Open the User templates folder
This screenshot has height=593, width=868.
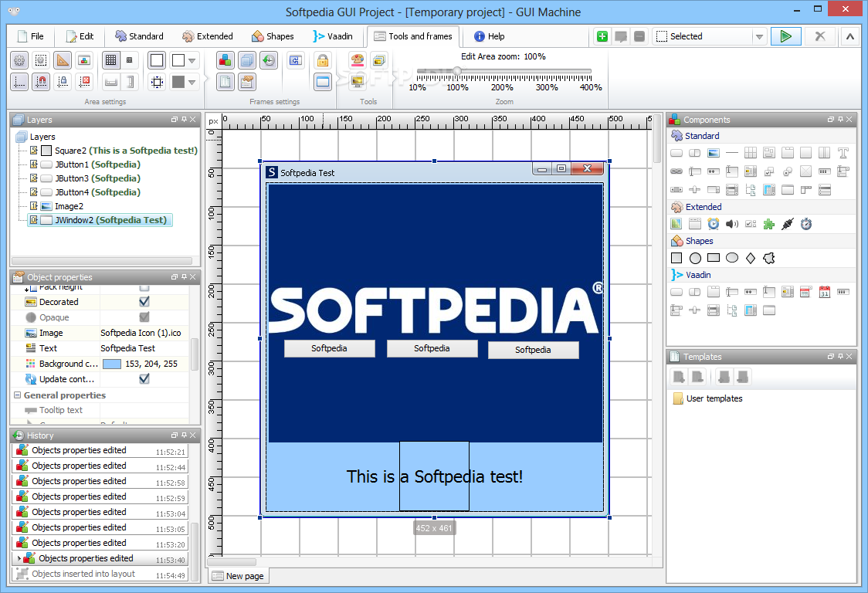(x=707, y=398)
